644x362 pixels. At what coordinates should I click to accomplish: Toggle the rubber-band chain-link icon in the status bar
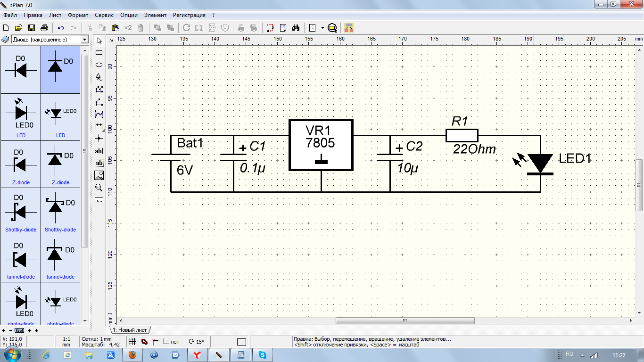tap(144, 341)
